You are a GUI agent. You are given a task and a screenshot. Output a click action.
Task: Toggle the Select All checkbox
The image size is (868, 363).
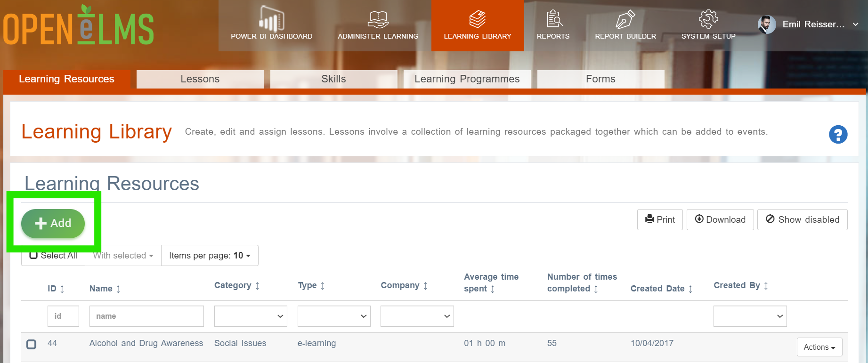[33, 256]
